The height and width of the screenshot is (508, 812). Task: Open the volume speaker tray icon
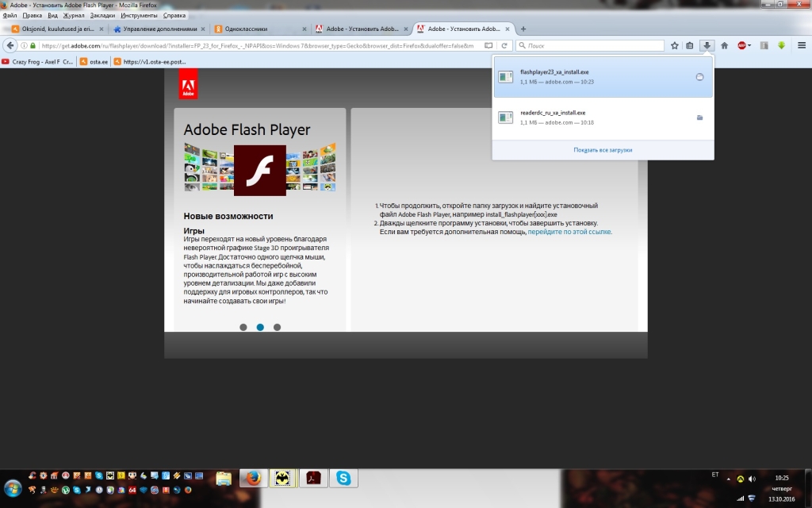[752, 479]
